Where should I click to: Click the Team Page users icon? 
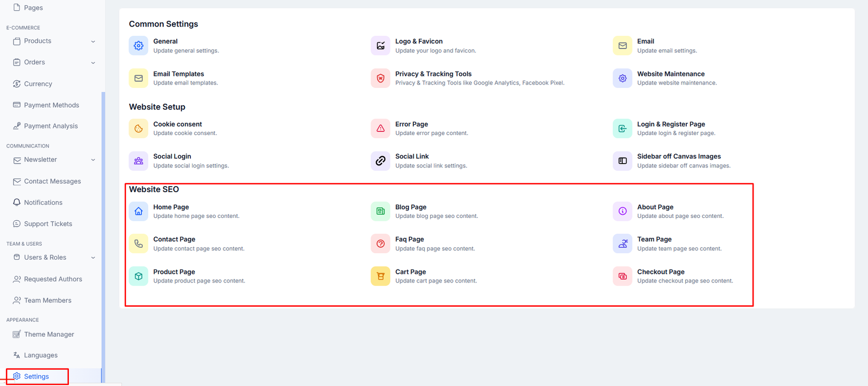tap(622, 243)
